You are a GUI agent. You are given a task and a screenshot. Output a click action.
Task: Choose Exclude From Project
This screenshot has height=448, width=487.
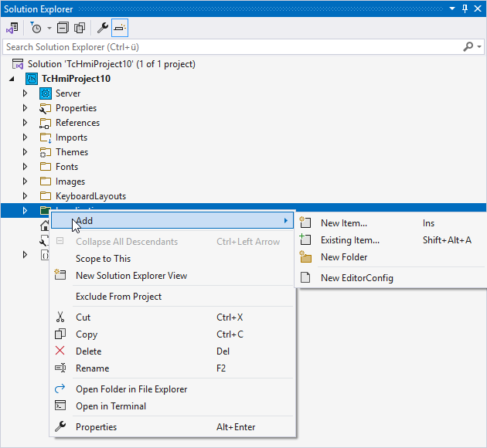coord(172,297)
